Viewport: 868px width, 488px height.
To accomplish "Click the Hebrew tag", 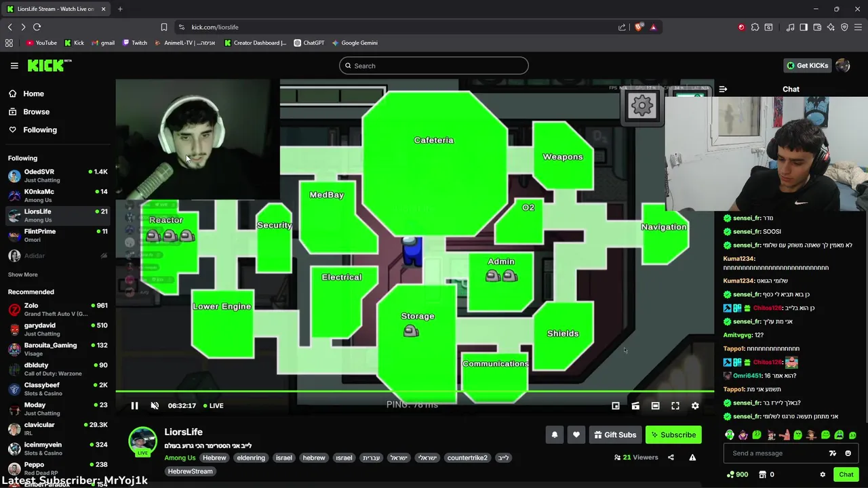I will (x=214, y=457).
